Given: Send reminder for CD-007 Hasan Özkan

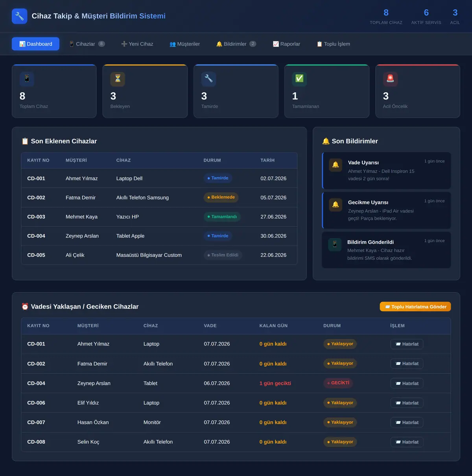Looking at the screenshot, I should point(407,423).
